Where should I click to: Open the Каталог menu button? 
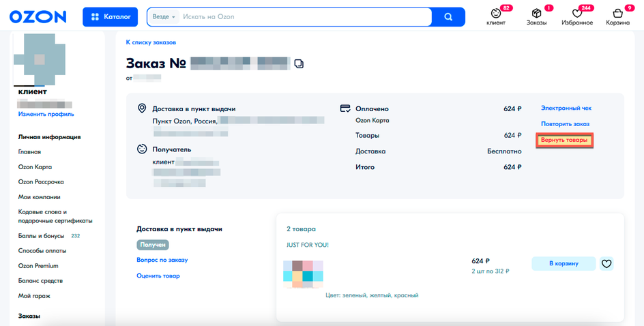(x=110, y=17)
